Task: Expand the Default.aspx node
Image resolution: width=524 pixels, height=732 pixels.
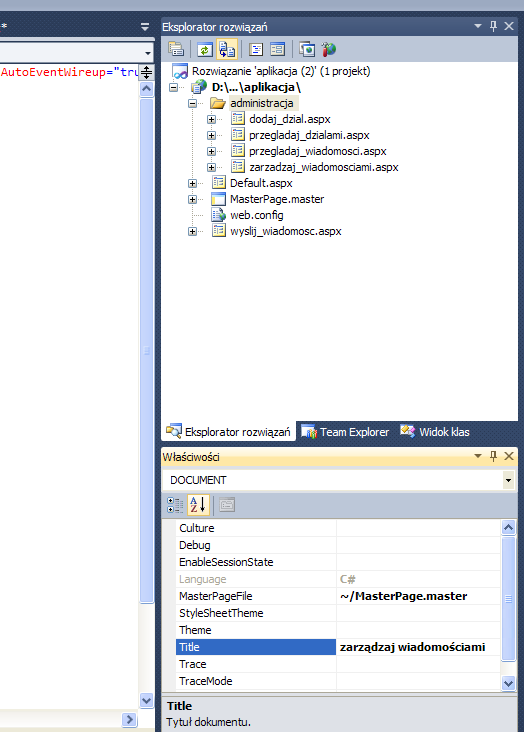Action: (x=192, y=183)
